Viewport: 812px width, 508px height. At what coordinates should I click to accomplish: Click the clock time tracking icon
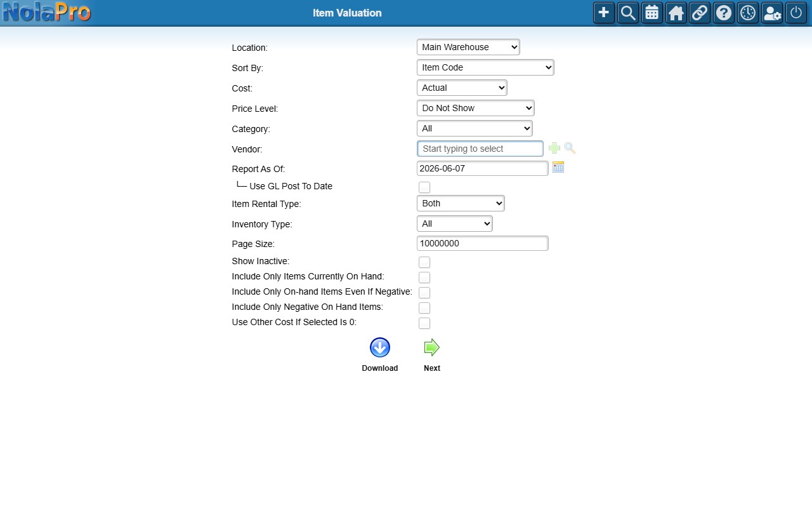(748, 13)
